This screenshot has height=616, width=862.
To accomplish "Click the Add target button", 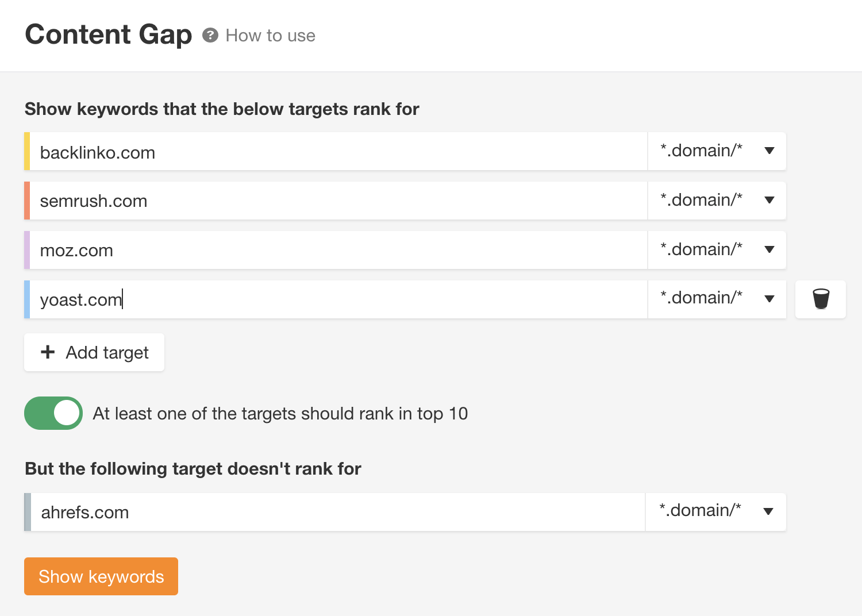I will tap(94, 352).
